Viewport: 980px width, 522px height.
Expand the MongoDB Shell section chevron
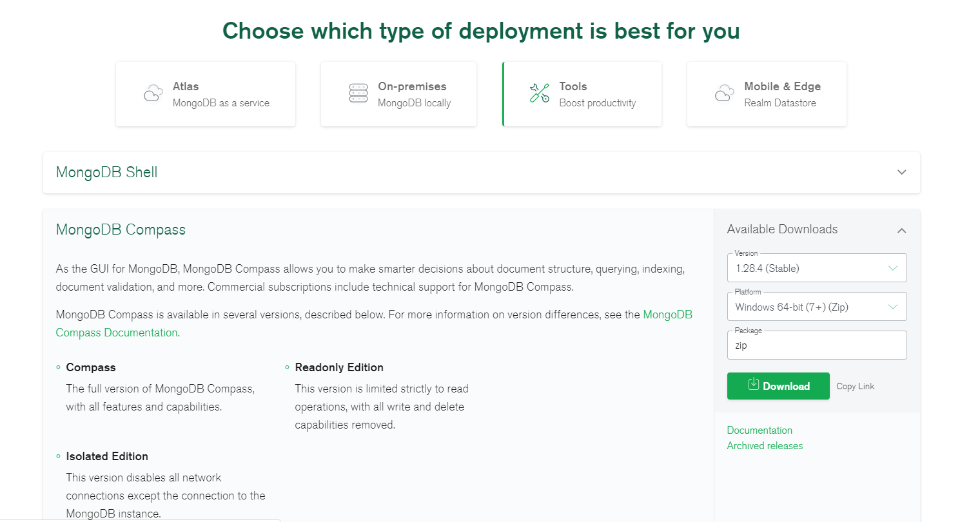point(902,172)
